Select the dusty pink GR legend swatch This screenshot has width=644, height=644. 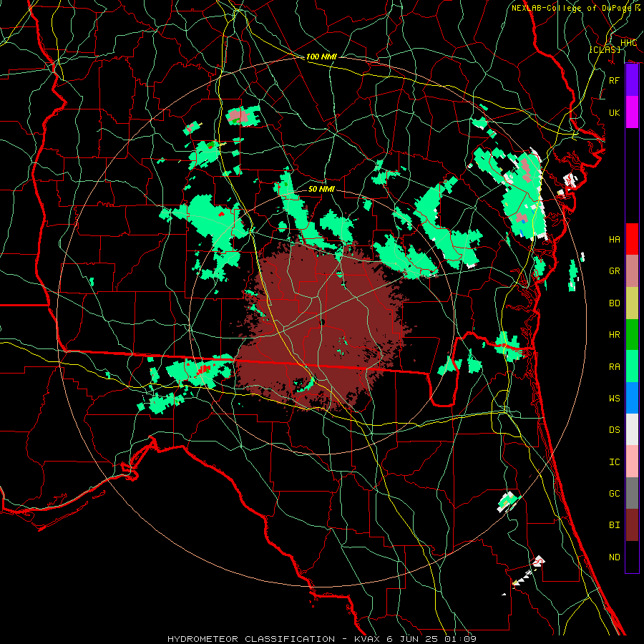(x=632, y=270)
